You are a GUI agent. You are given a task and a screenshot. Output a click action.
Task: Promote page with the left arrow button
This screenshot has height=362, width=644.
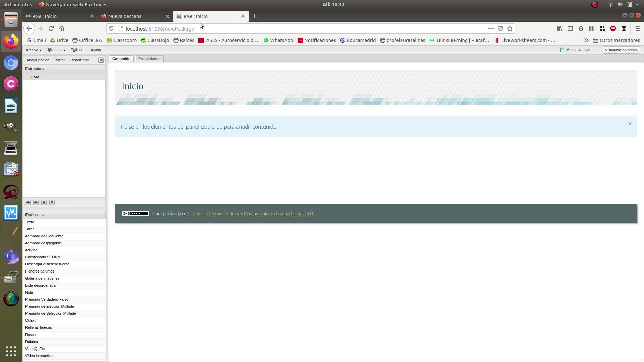[x=28, y=202]
